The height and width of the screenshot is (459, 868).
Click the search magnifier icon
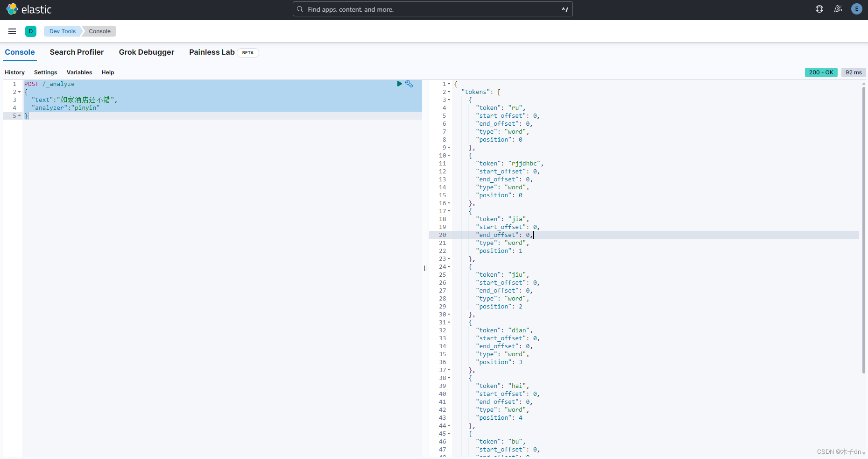tap(300, 9)
